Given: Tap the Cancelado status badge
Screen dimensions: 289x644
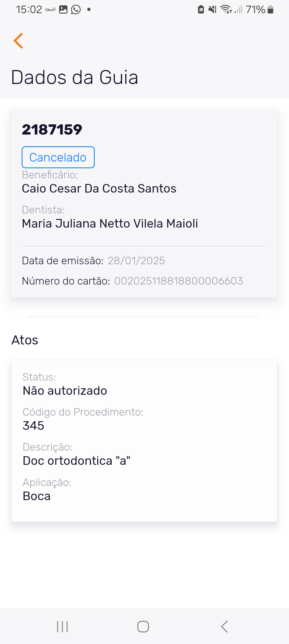Looking at the screenshot, I should tap(58, 157).
